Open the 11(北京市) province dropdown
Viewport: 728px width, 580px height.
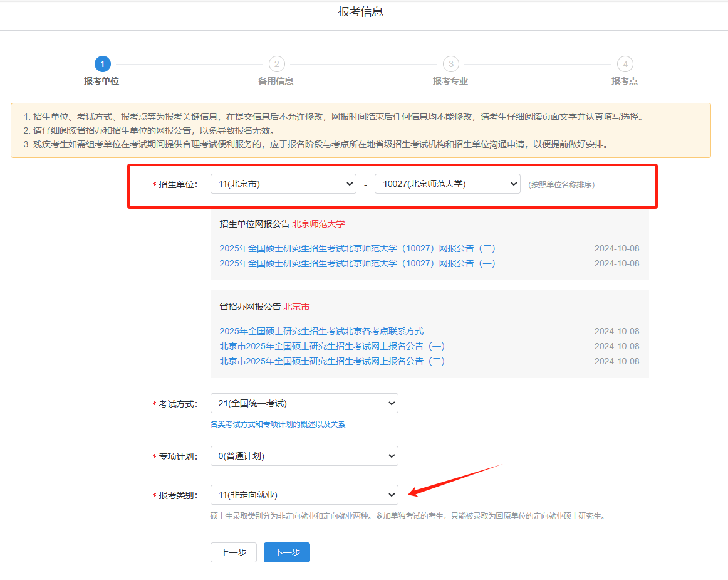pos(283,184)
